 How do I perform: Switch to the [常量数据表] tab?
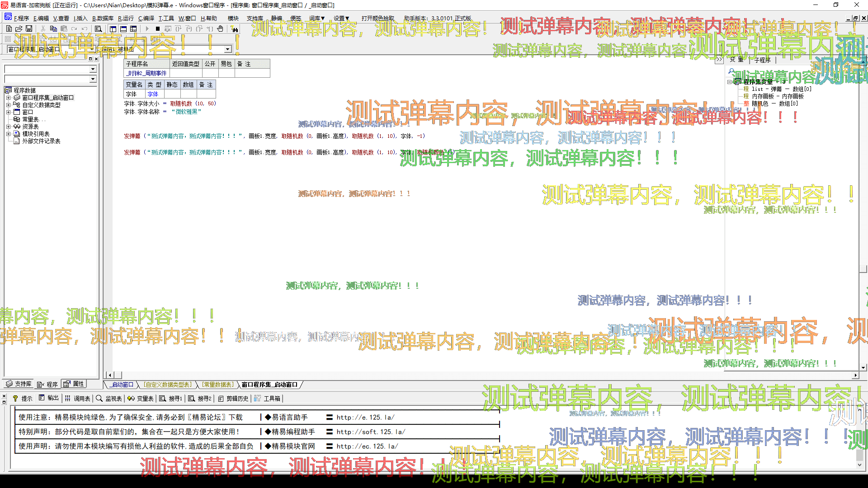[218, 385]
